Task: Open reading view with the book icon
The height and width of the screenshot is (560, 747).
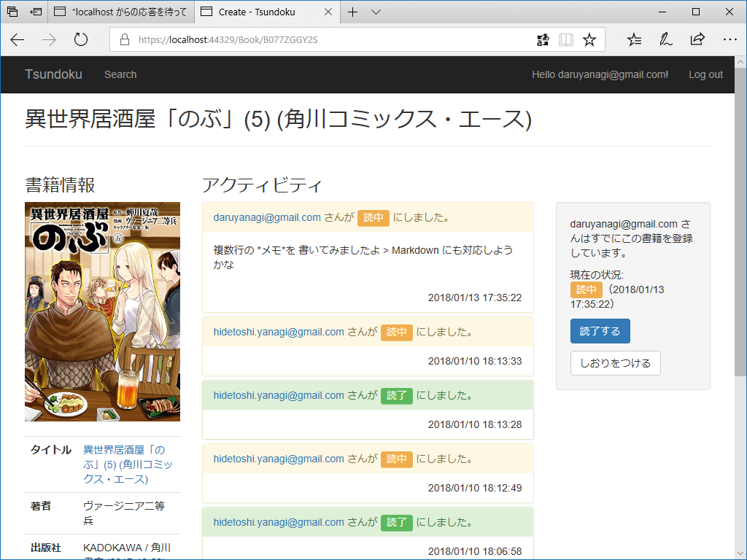Action: [x=566, y=39]
